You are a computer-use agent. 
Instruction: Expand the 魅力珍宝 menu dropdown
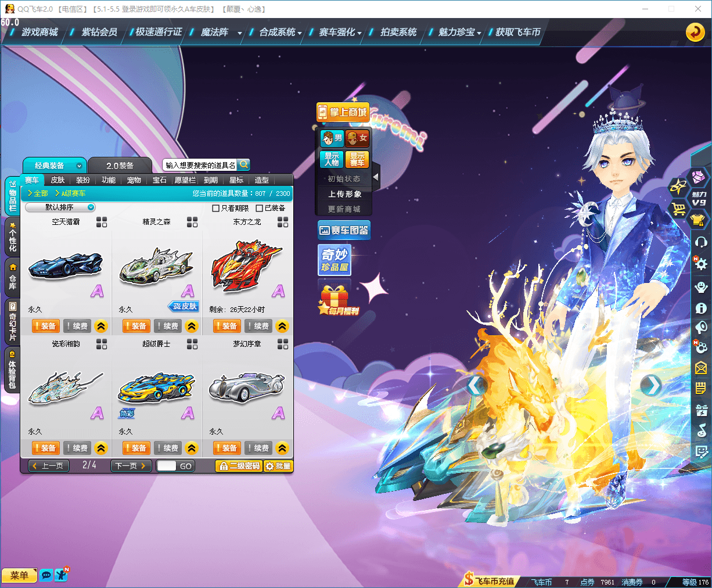pos(479,33)
